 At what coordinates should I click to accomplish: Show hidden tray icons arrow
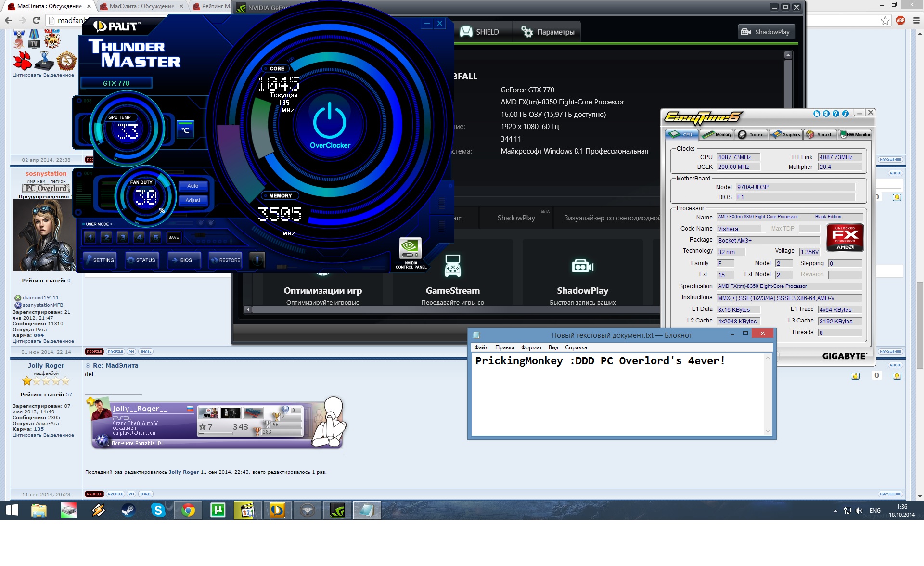(x=835, y=511)
